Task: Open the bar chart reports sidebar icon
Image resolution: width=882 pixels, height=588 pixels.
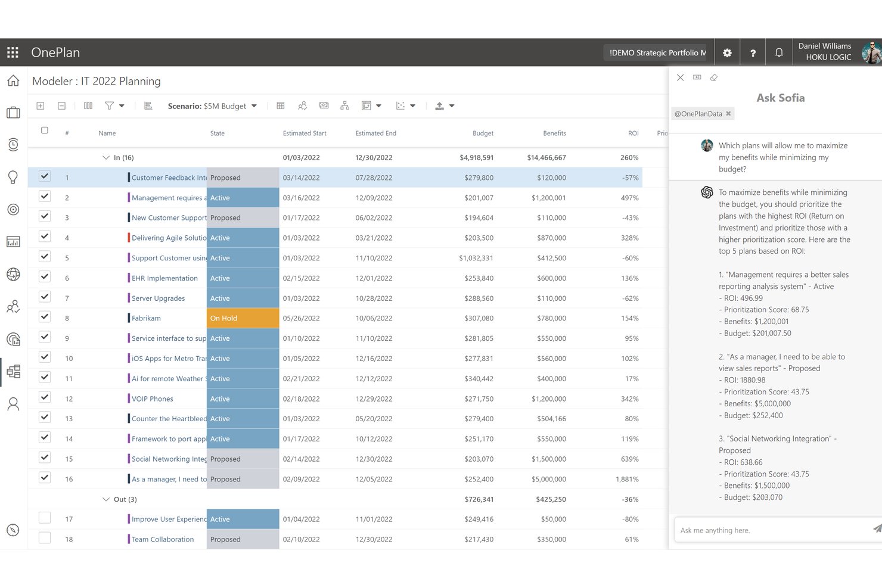Action: click(13, 241)
